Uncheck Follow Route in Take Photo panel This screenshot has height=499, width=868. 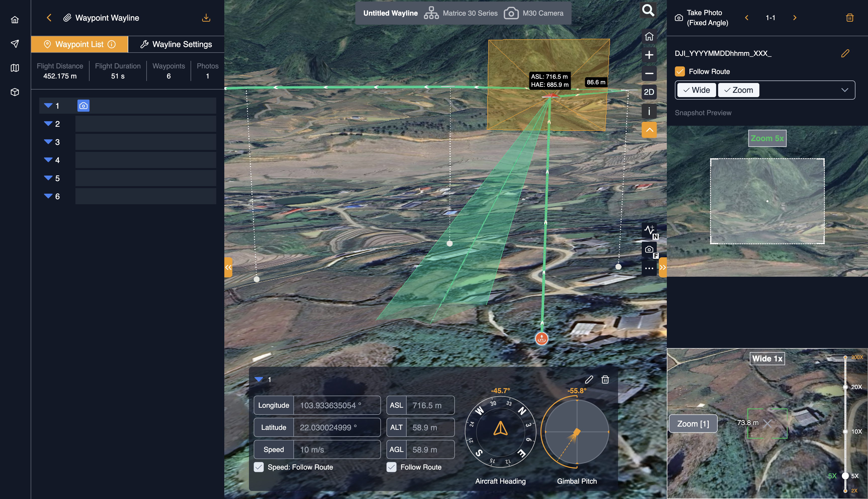680,72
